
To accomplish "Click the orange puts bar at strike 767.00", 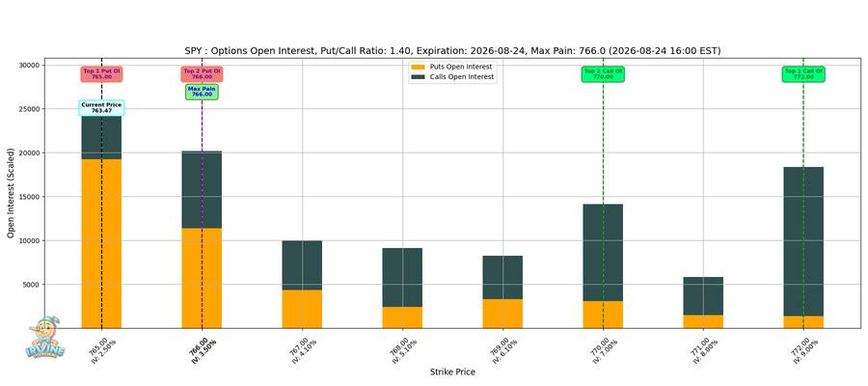I will pyautogui.click(x=302, y=309).
